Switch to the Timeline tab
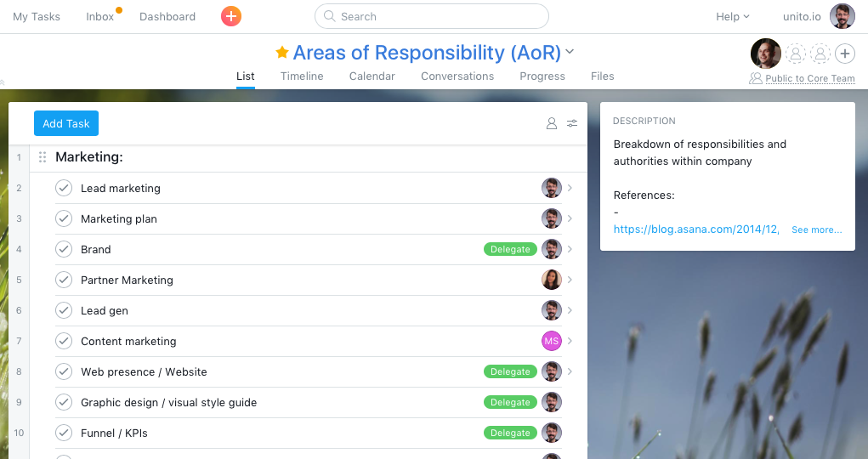The image size is (868, 459). click(302, 76)
